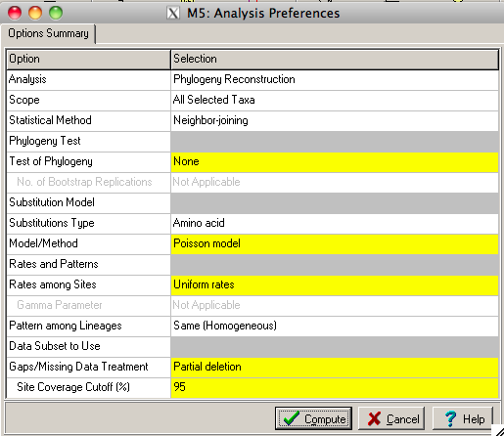The height and width of the screenshot is (436, 504).
Task: Click the green zoom window button
Action: point(56,13)
